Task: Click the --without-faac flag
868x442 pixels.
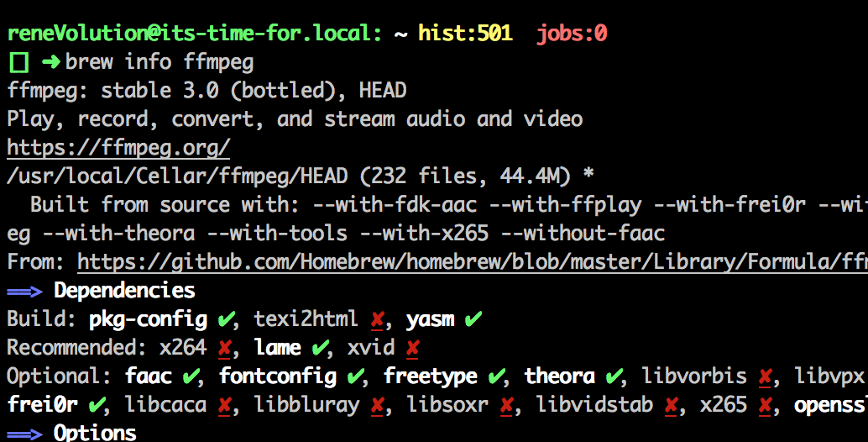Action: [x=583, y=234]
